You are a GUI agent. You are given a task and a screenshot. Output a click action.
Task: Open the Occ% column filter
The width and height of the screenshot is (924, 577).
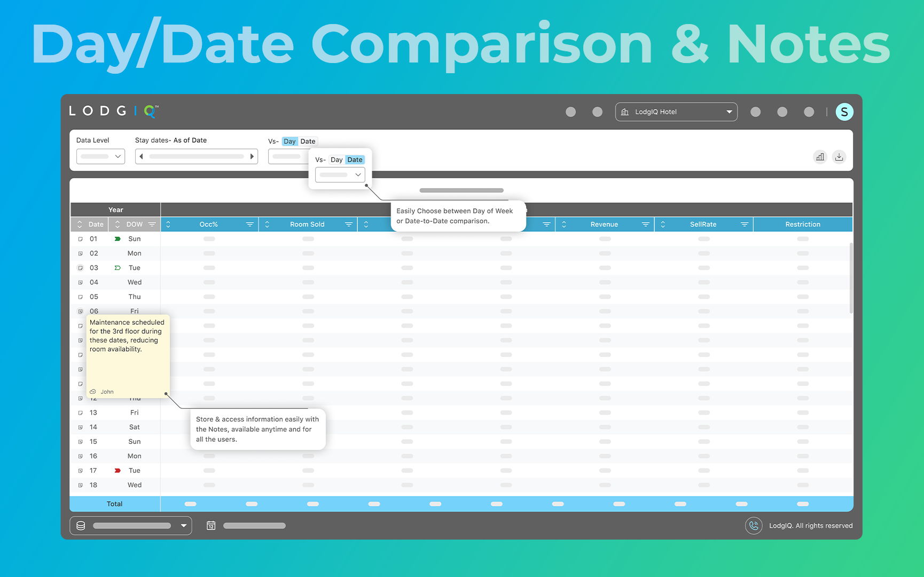[249, 224]
